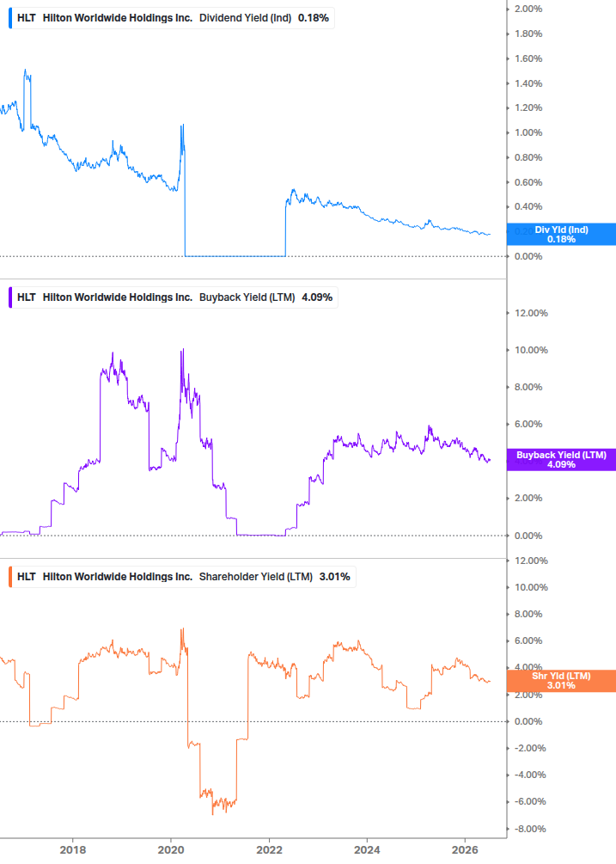Click the 2.00% tick at top of dividend axis
The height and width of the screenshot is (864, 616).
[x=528, y=9]
